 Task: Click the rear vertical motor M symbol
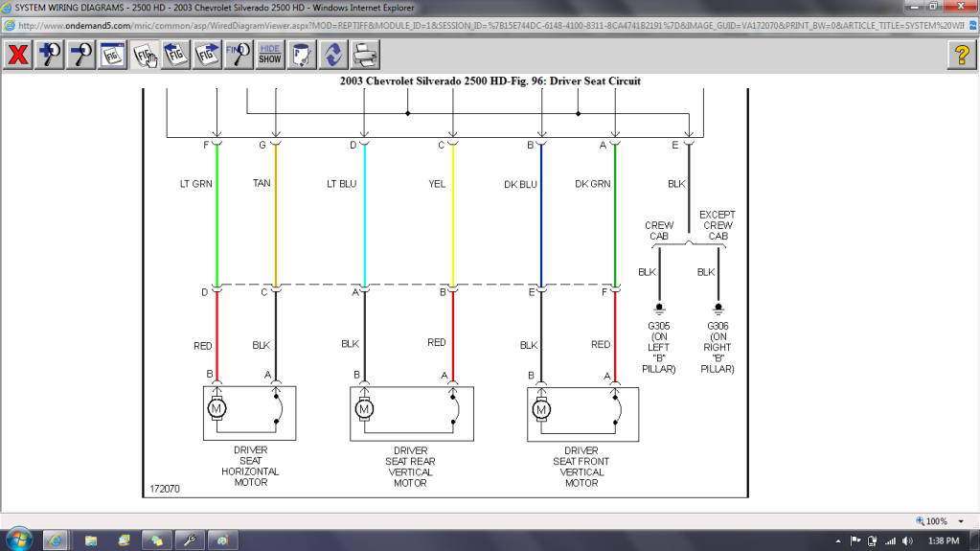coord(364,409)
